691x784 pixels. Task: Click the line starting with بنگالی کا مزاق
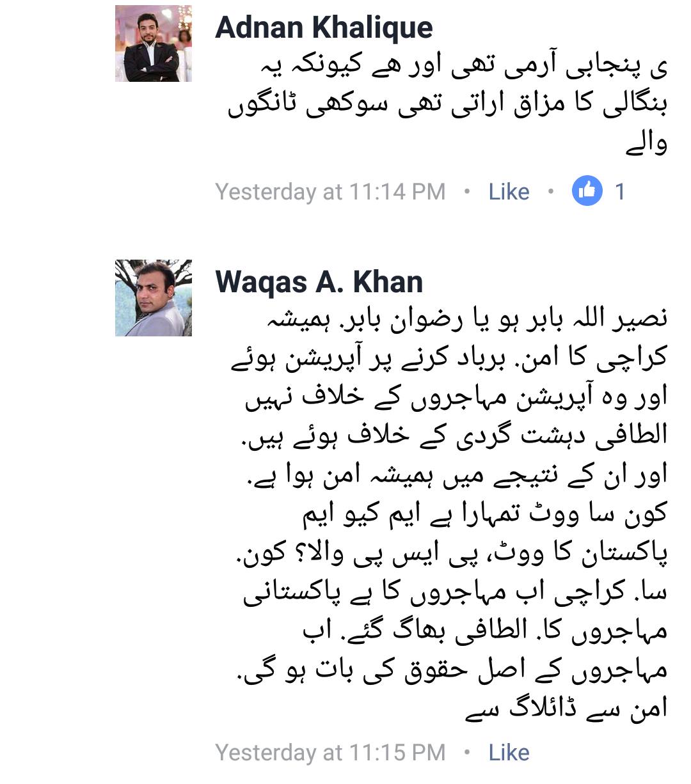tap(448, 107)
